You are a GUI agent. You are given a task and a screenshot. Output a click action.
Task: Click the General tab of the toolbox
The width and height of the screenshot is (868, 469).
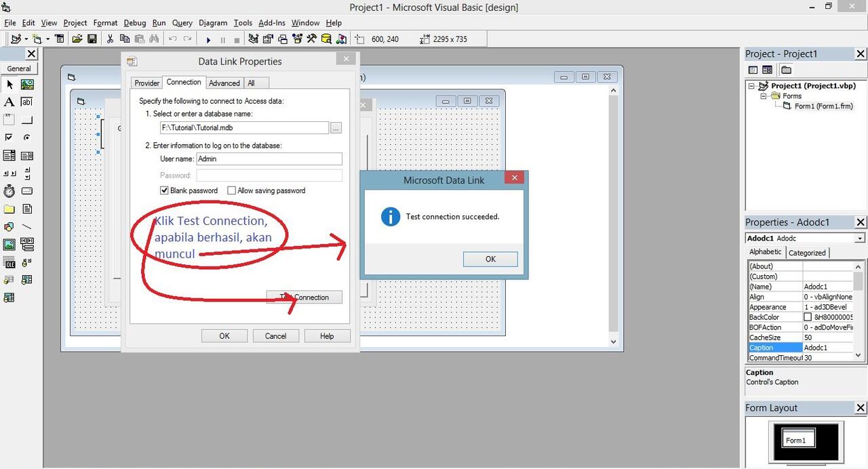pos(19,68)
